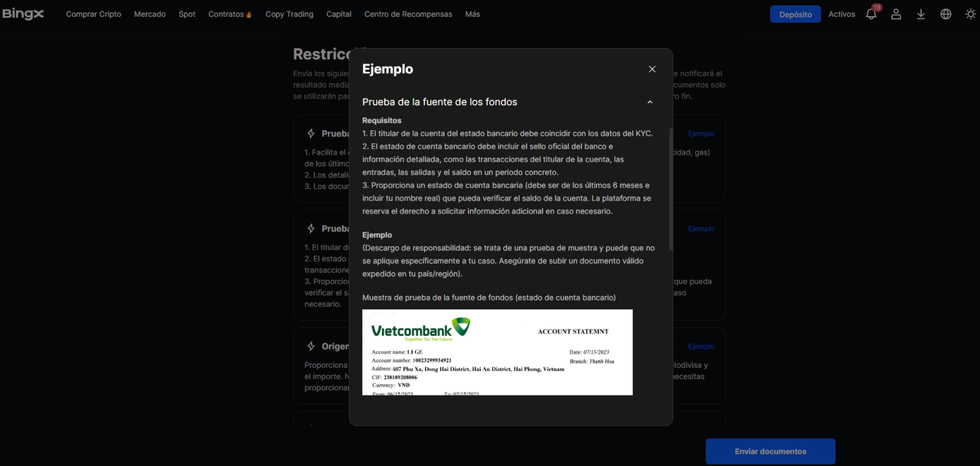Click the Vietcombank statement sample image
This screenshot has width=980, height=466.
(497, 352)
